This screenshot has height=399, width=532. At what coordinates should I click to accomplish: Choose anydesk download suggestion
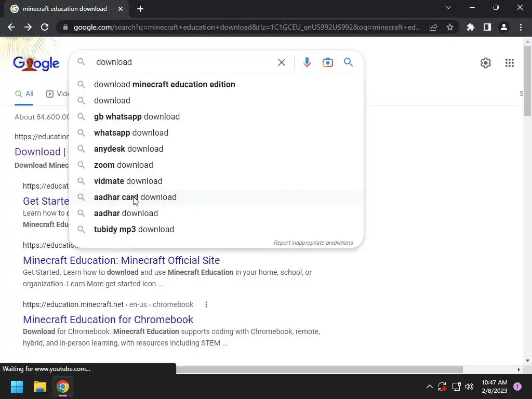tap(216, 149)
